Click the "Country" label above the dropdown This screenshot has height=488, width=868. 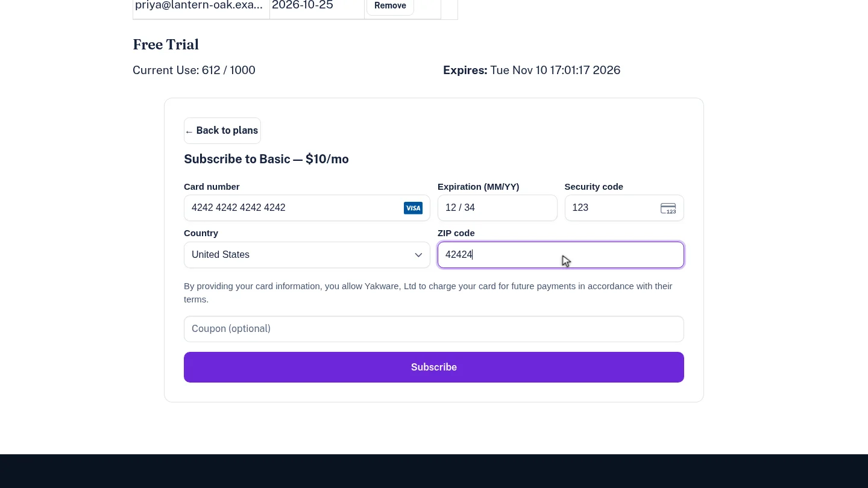pyautogui.click(x=201, y=233)
